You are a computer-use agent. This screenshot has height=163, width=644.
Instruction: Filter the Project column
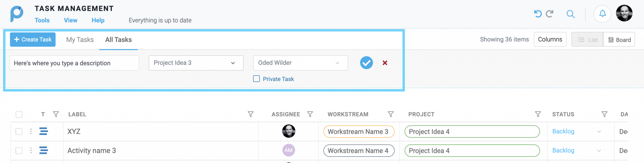pyautogui.click(x=538, y=114)
